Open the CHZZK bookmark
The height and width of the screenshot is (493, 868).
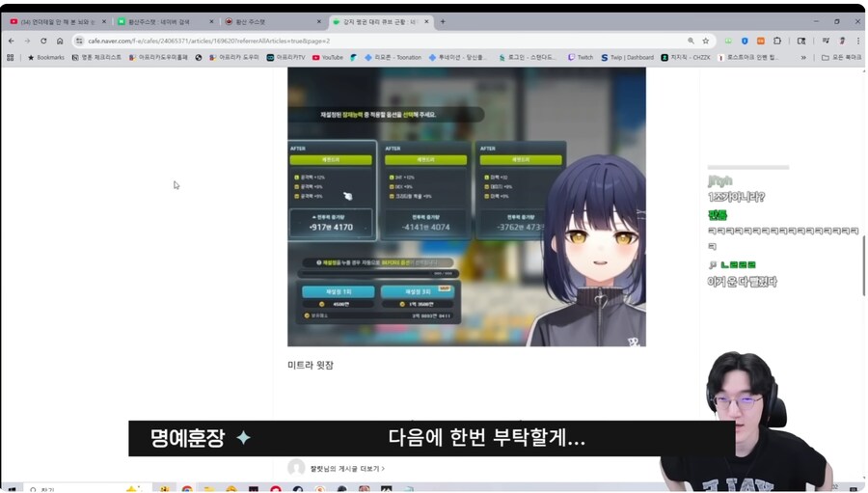tap(686, 57)
